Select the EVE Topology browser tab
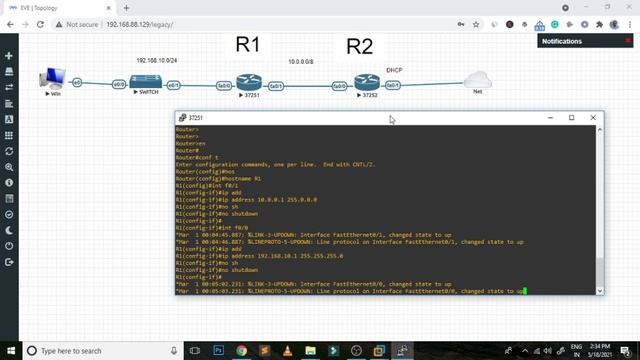 pos(59,8)
